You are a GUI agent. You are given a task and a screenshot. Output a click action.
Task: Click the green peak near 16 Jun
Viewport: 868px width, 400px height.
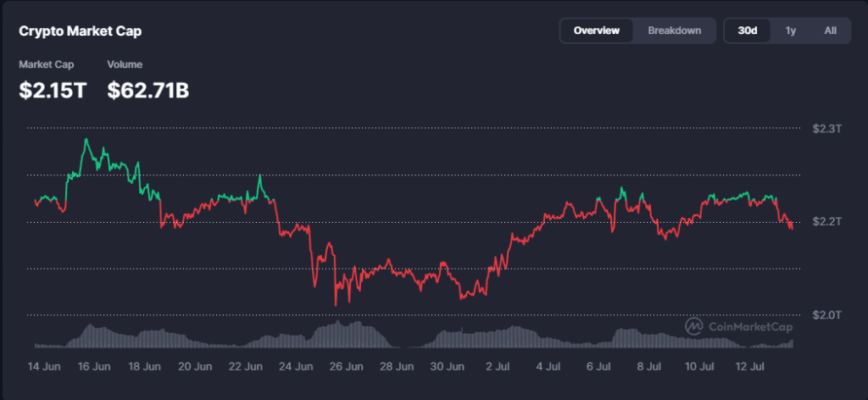(86, 140)
